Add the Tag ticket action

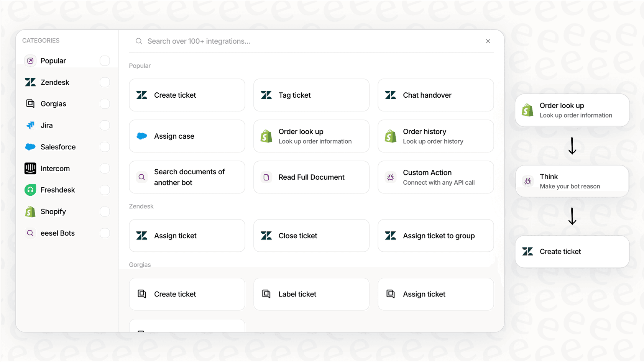tap(311, 95)
